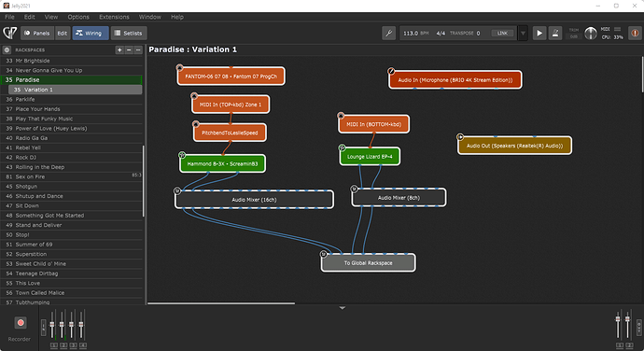Click the rackspaces panel menu icon
This screenshot has width=644, height=351.
tap(7, 49)
